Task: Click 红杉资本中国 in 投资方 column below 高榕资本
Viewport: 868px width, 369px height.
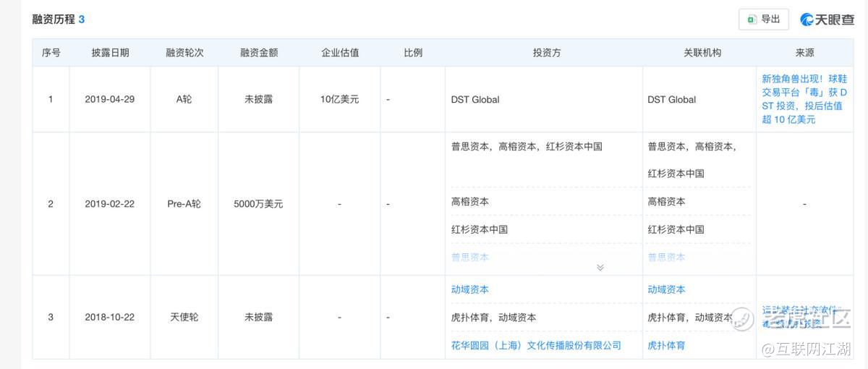Action: (480, 229)
